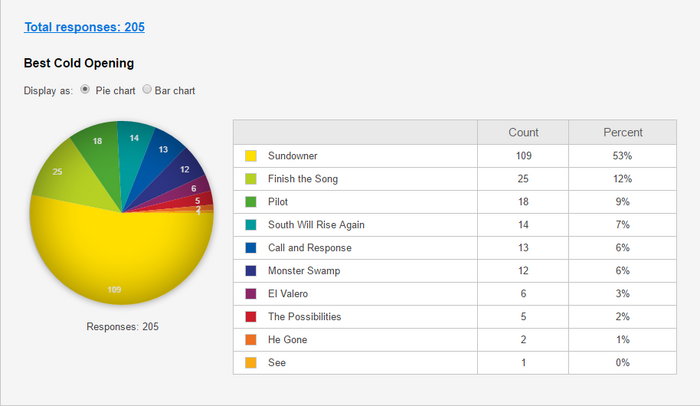Click the navy Monster Swamp swatch
The width and height of the screenshot is (700, 406).
click(x=251, y=271)
